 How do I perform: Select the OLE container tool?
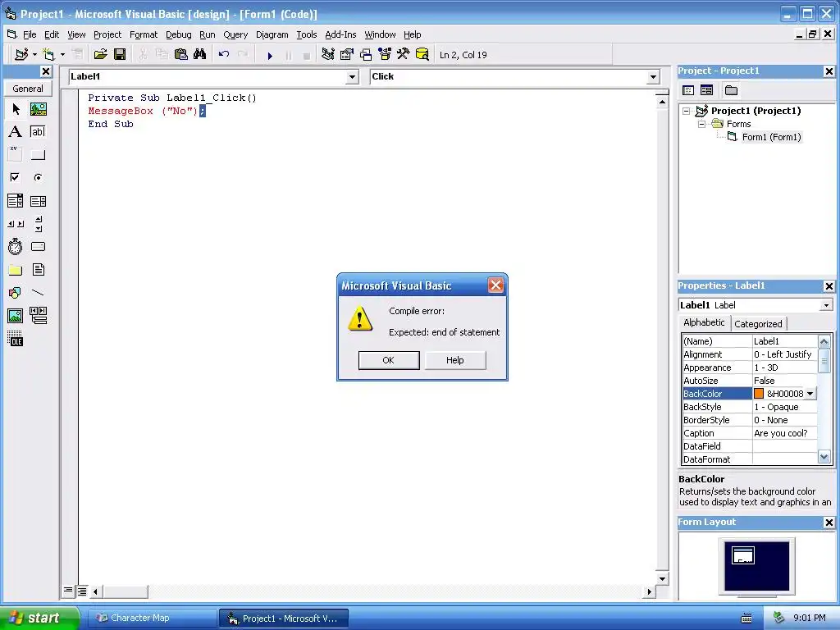coord(16,339)
